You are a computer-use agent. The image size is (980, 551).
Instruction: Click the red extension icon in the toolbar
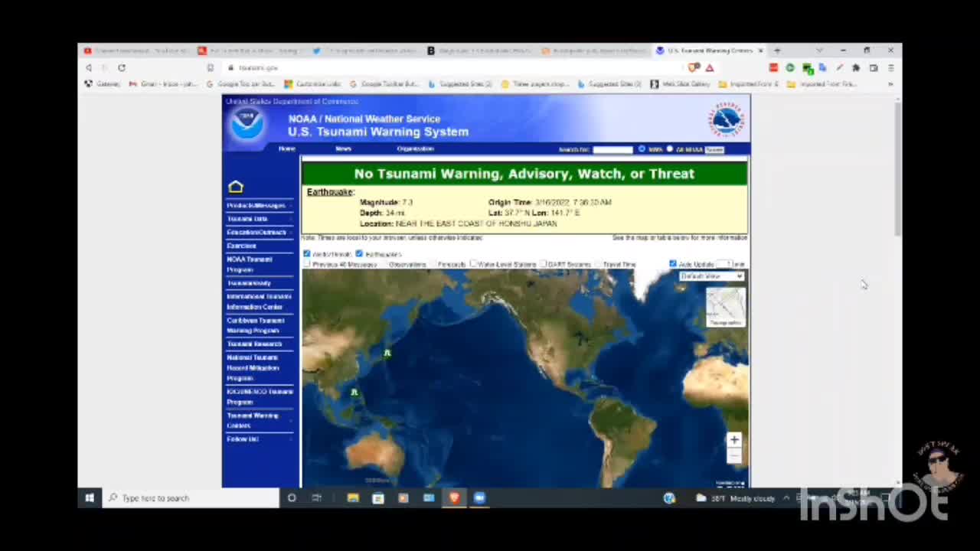773,67
